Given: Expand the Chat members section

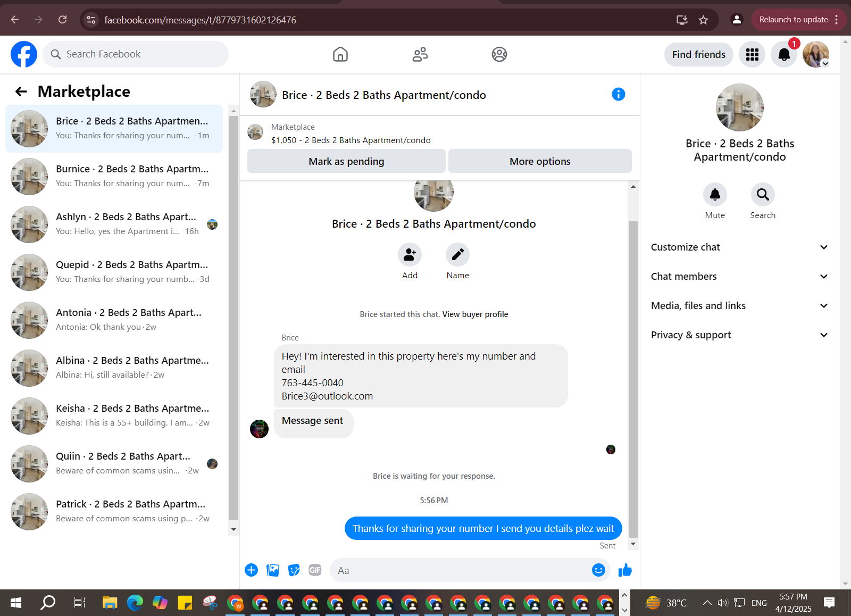Looking at the screenshot, I should 739,277.
